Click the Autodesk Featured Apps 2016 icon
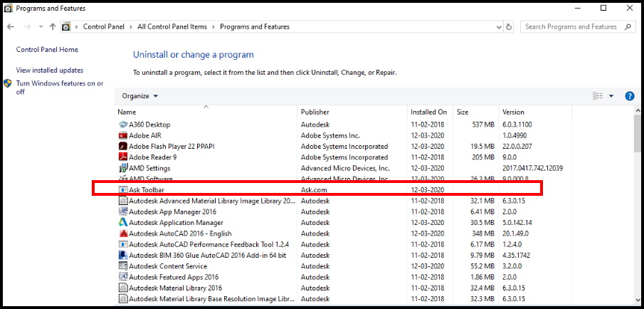 tap(123, 277)
